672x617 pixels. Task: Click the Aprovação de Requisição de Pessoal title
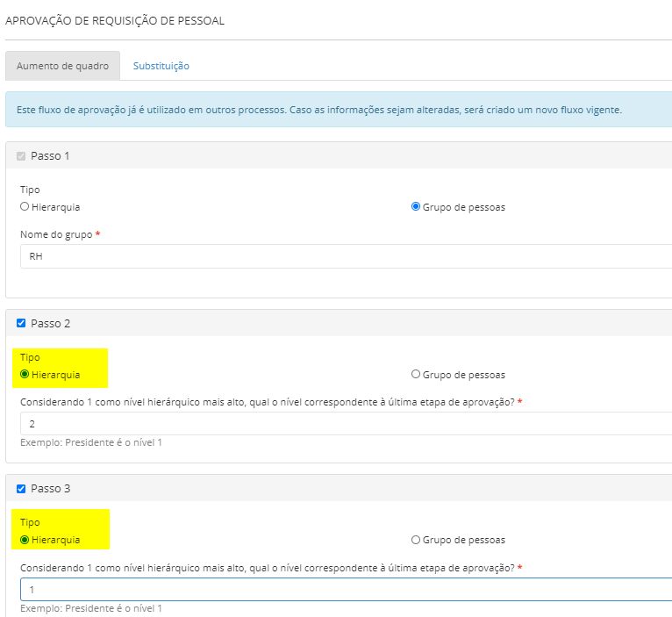pos(115,21)
